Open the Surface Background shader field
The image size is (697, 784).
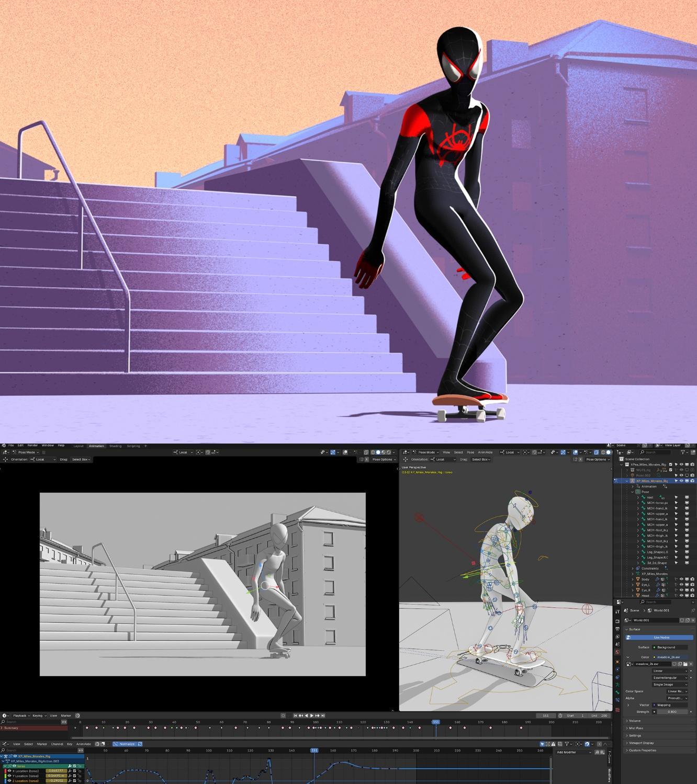[x=671, y=647]
